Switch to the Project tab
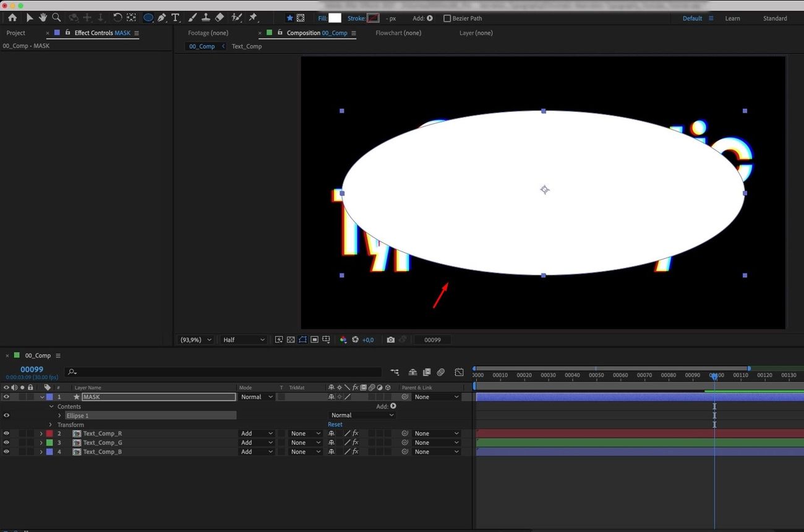The width and height of the screenshot is (804, 532). point(15,32)
